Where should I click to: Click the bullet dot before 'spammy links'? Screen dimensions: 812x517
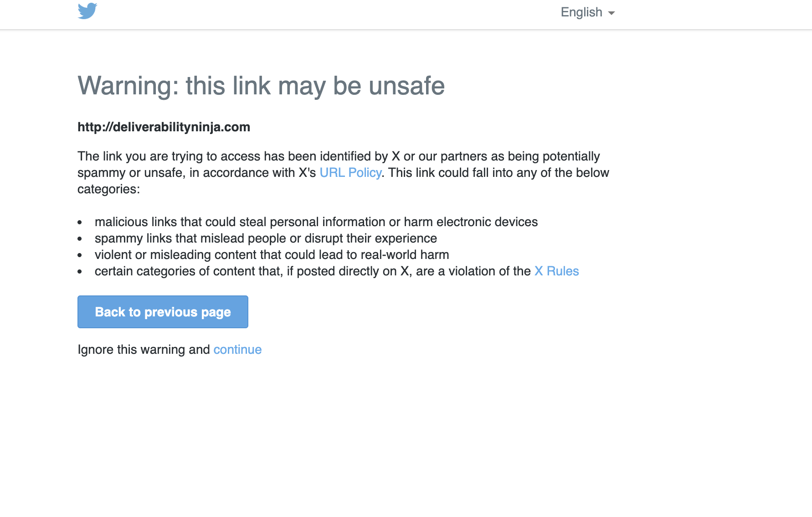[80, 239]
